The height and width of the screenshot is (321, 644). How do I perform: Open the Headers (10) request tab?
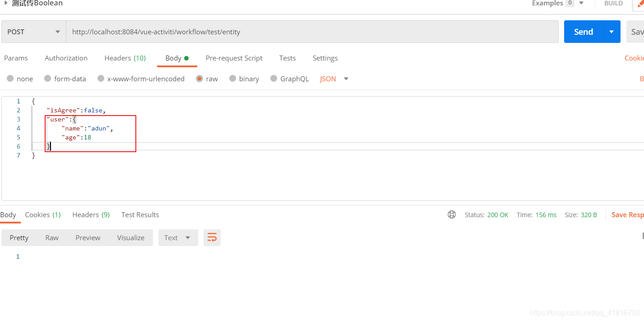pos(125,58)
